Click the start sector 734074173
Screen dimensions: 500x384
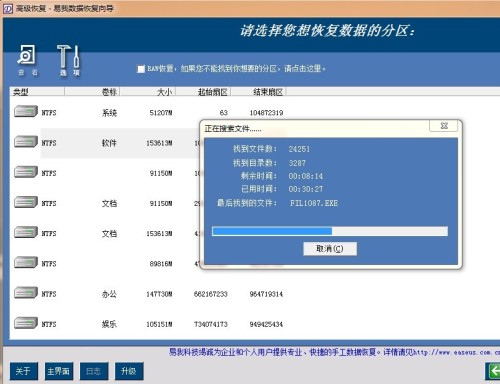coord(211,324)
